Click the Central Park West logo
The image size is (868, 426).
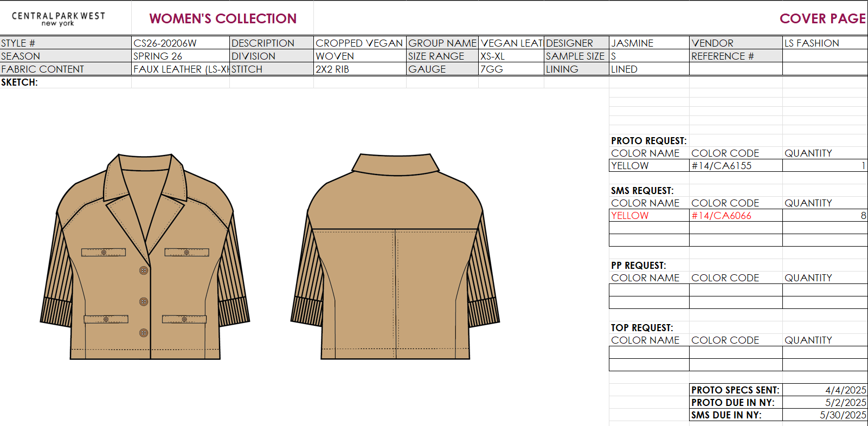58,18
